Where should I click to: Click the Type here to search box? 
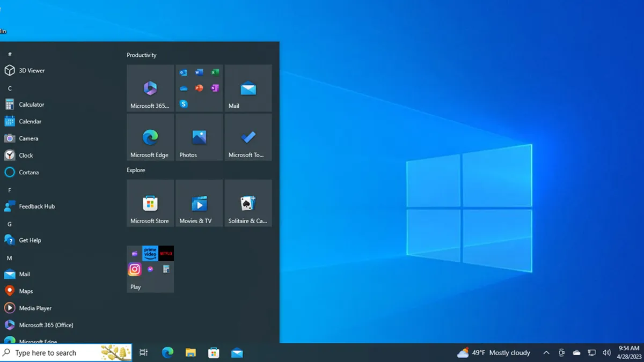pos(66,353)
